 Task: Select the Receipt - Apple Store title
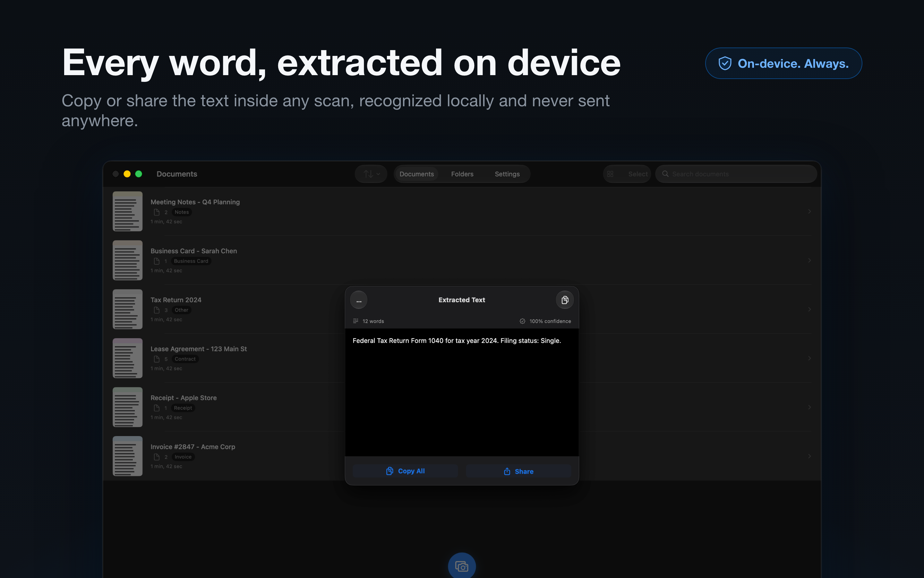pos(184,398)
